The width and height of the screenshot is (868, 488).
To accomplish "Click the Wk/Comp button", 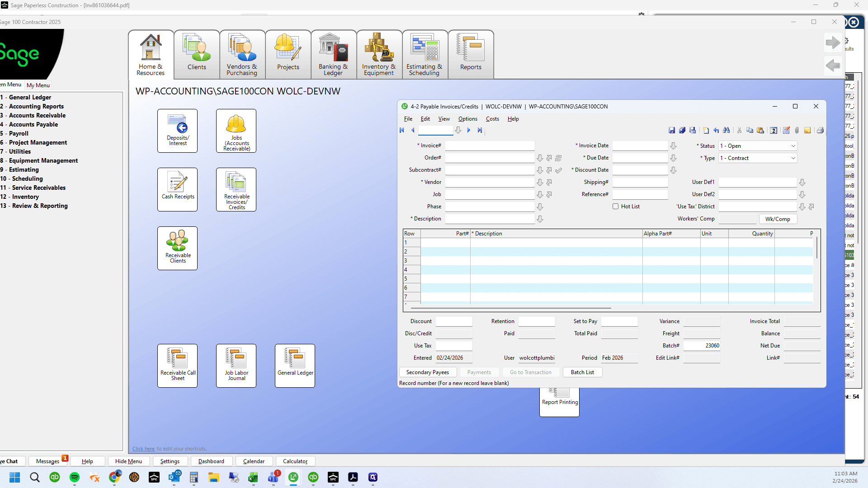I will click(x=778, y=219).
